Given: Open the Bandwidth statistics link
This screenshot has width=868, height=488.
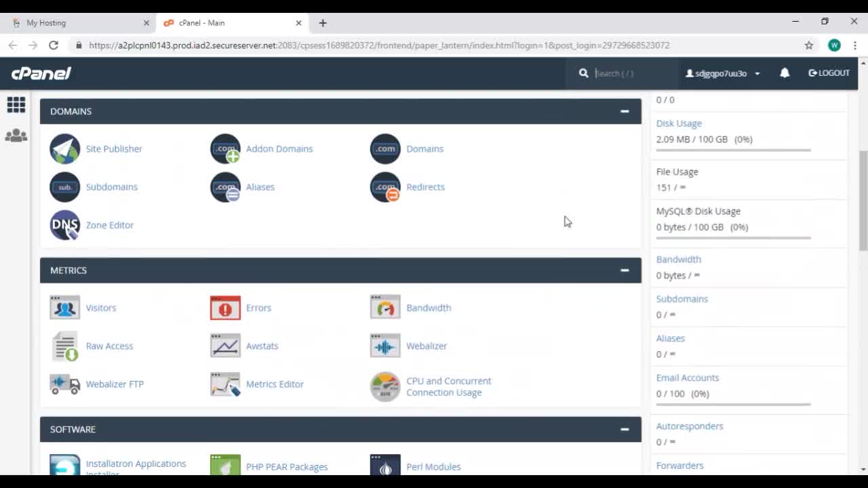Looking at the screenshot, I should (679, 260).
